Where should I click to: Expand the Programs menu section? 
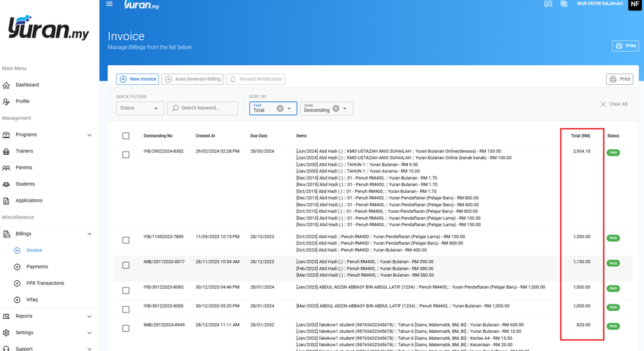(89, 135)
